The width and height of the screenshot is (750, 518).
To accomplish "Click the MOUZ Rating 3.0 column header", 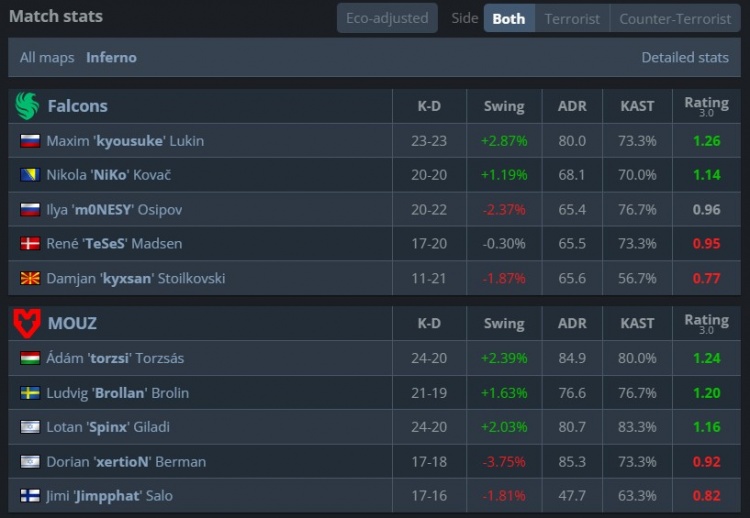I will click(x=706, y=323).
